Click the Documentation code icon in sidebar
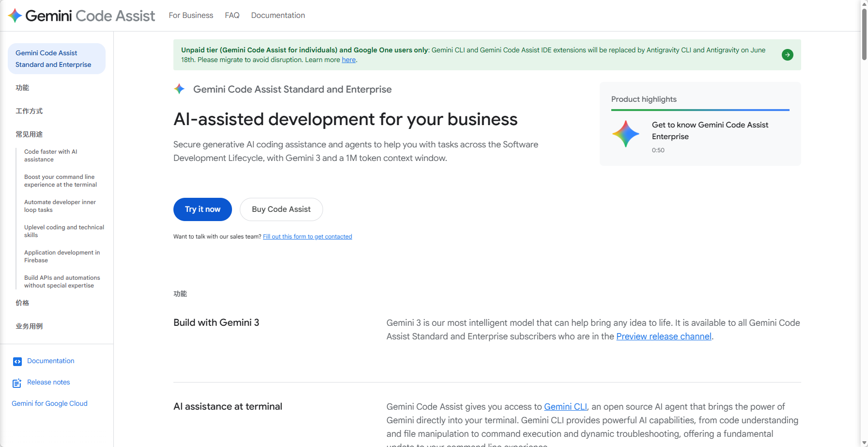Screen dimensions: 868x447 [x=17, y=361]
